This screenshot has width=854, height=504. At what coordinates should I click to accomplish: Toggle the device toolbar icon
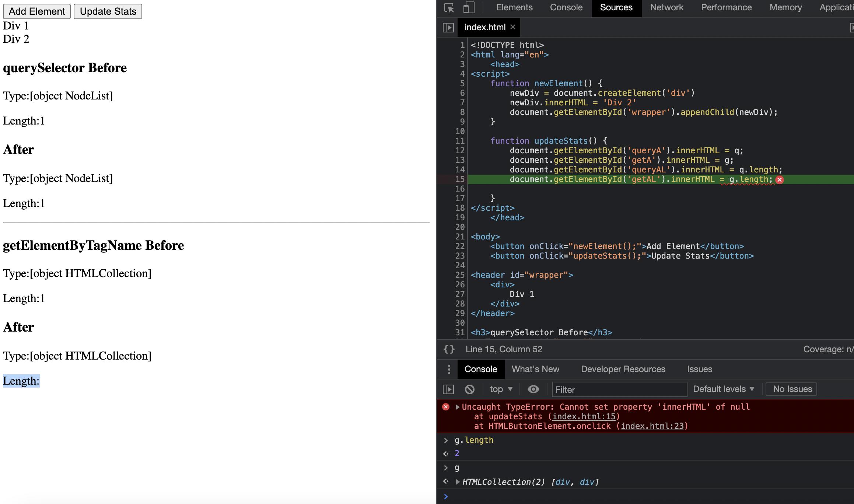click(x=469, y=8)
